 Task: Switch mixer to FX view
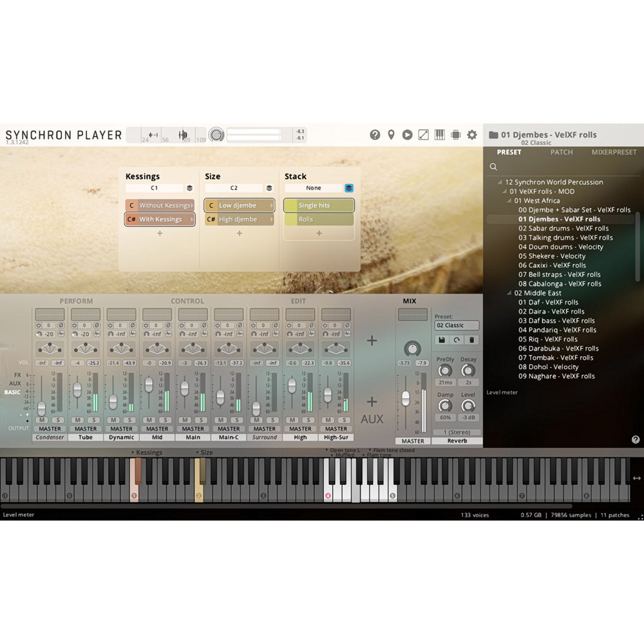pos(17,375)
